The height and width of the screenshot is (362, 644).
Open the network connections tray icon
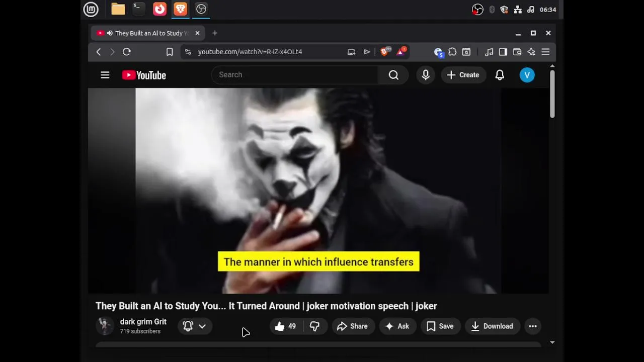coord(518,10)
